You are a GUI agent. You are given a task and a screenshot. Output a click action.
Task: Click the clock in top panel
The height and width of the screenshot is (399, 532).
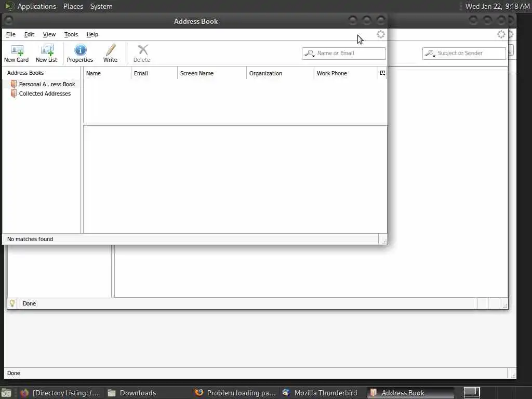[497, 6]
